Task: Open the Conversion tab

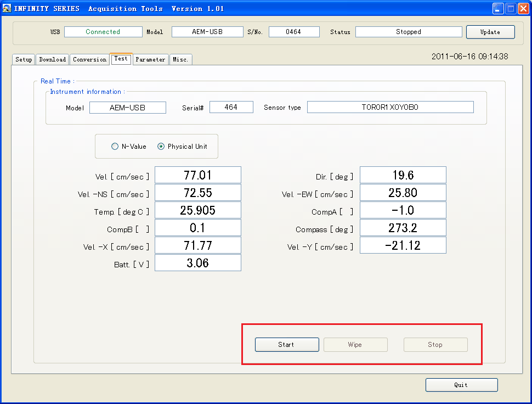Action: click(x=89, y=59)
